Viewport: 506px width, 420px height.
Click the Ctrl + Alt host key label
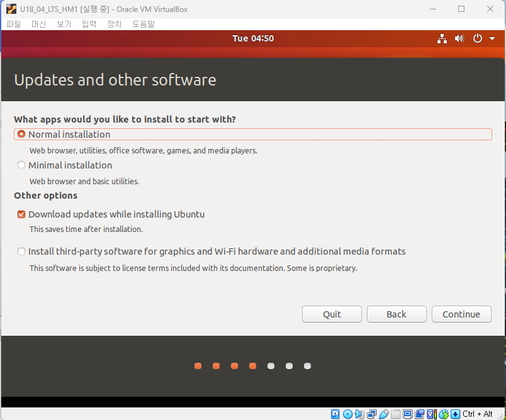477,414
